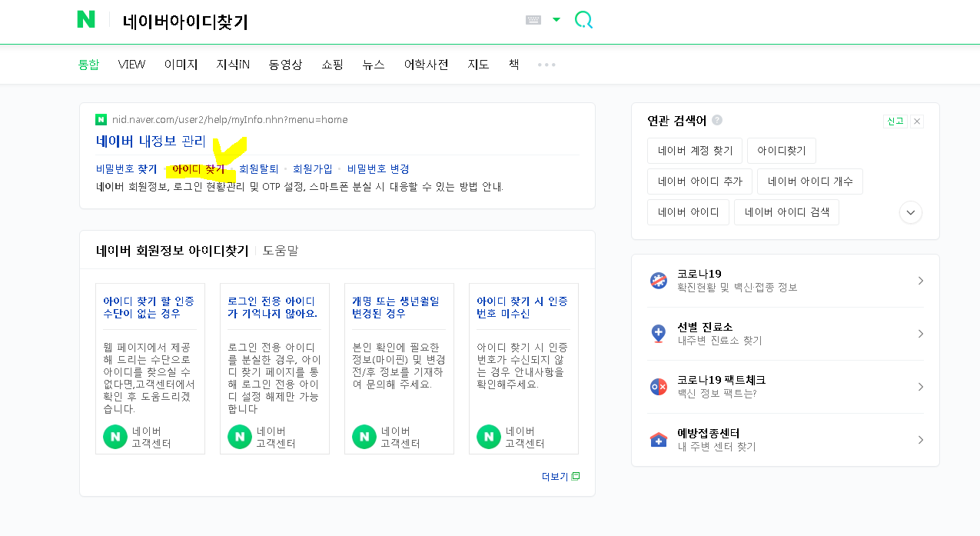The width and height of the screenshot is (980, 536).
Task: Open the 도움말 link in the section header
Action: click(281, 250)
